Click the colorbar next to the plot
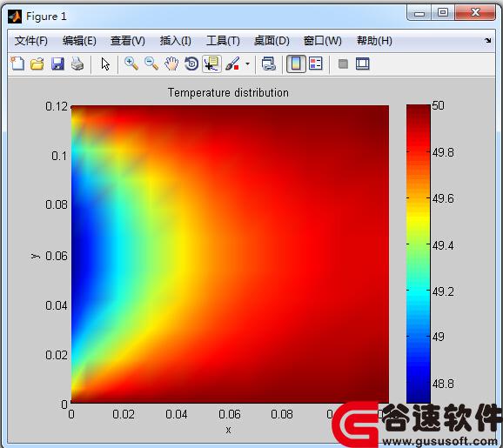The width and height of the screenshot is (503, 448). [x=418, y=254]
